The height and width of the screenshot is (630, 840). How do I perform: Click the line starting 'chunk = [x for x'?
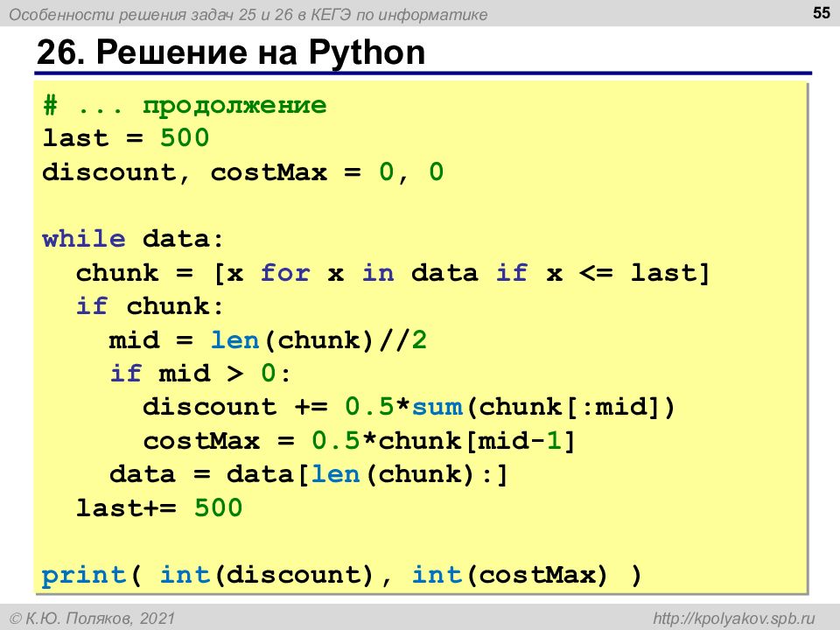click(393, 273)
